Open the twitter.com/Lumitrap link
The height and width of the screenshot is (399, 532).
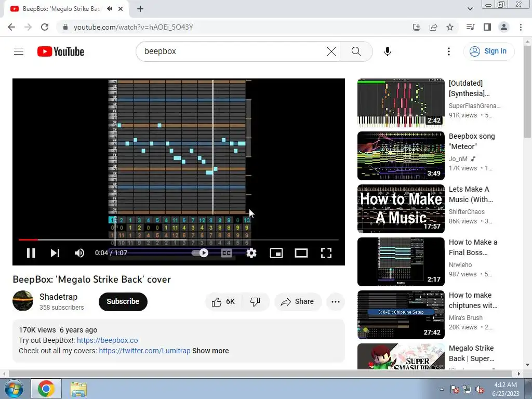pos(144,351)
